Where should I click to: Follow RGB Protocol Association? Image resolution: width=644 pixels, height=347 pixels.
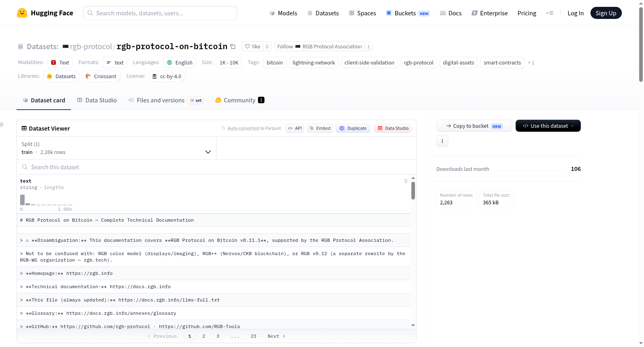(x=320, y=46)
